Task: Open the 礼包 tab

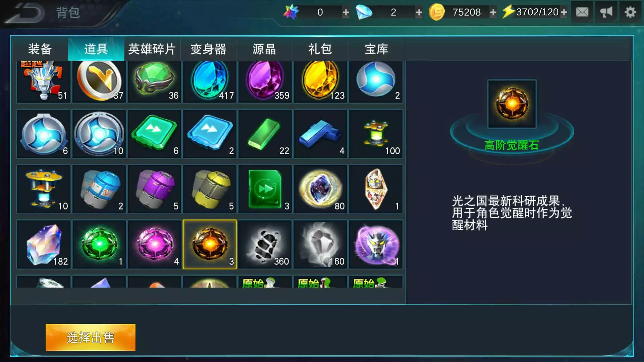Action: click(321, 49)
